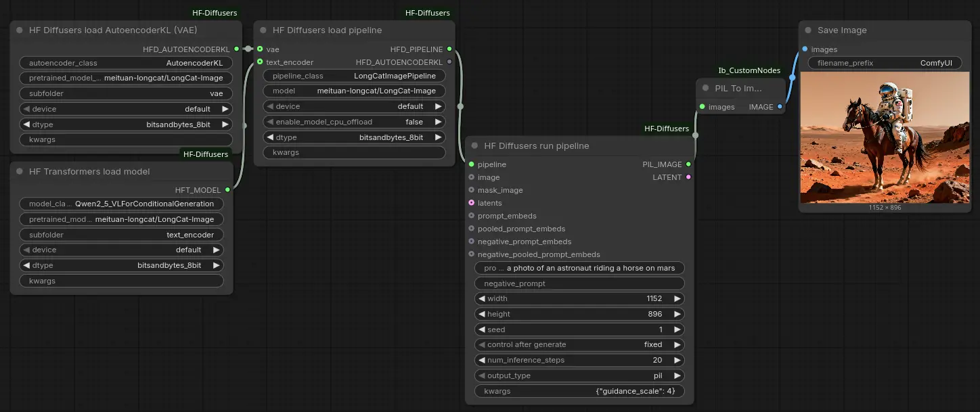Collapse the PIL To Image node dot

tap(706, 89)
